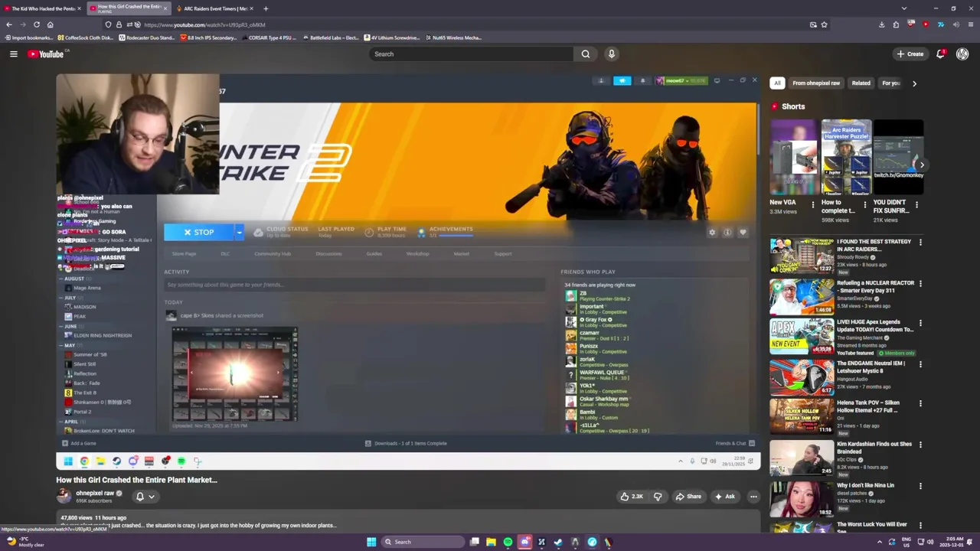
Task: Click the Steam STOP button in the video
Action: 198,232
